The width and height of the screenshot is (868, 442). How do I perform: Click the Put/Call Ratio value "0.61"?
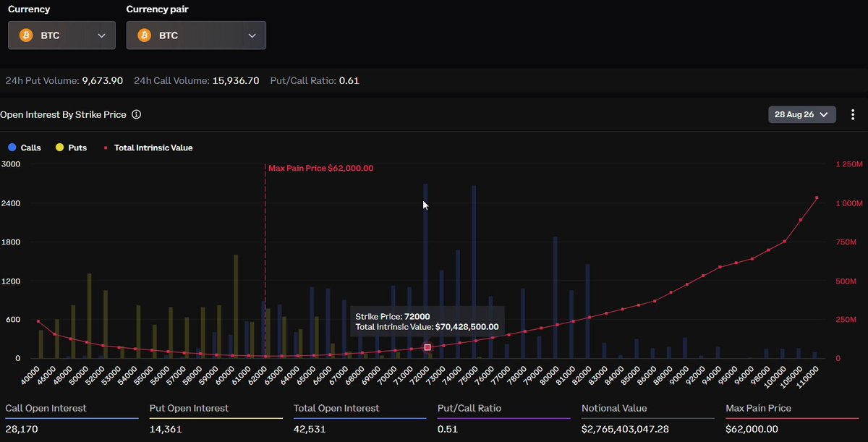[349, 80]
